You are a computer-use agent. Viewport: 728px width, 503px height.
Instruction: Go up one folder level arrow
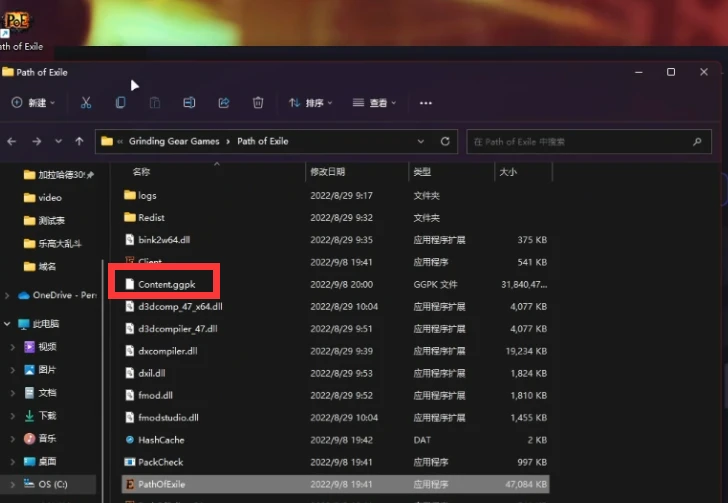click(79, 141)
